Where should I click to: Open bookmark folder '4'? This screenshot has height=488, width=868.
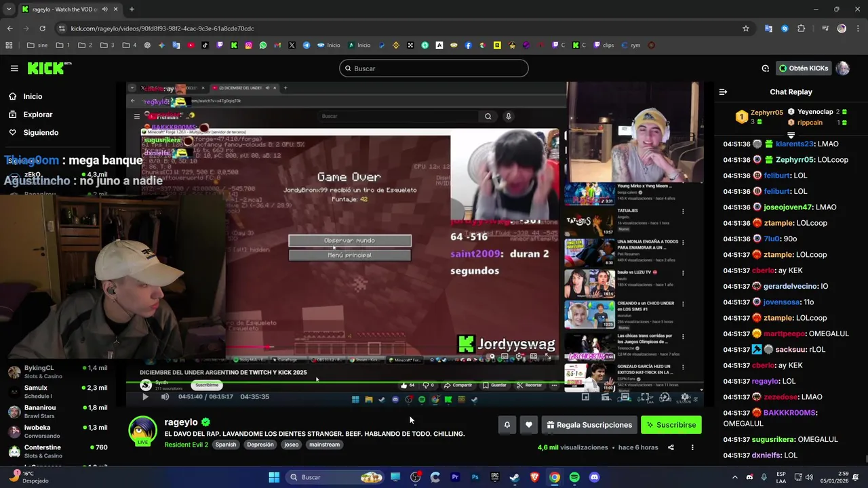pos(130,45)
